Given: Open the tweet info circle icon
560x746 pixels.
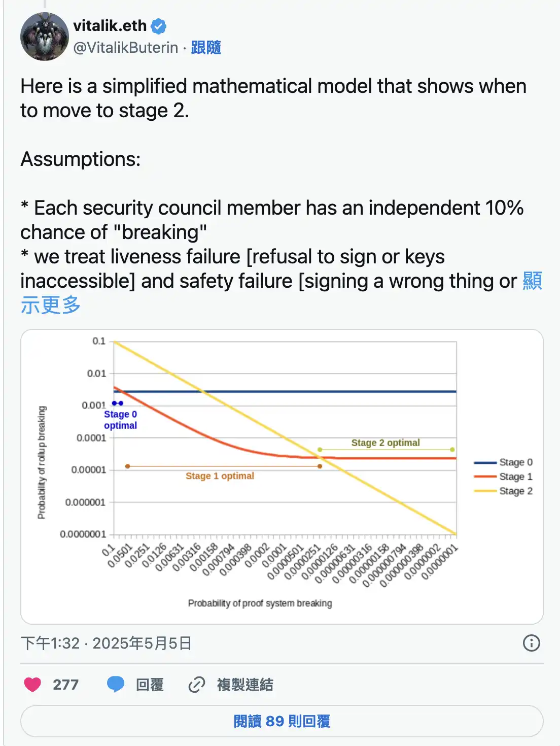Looking at the screenshot, I should point(531,643).
